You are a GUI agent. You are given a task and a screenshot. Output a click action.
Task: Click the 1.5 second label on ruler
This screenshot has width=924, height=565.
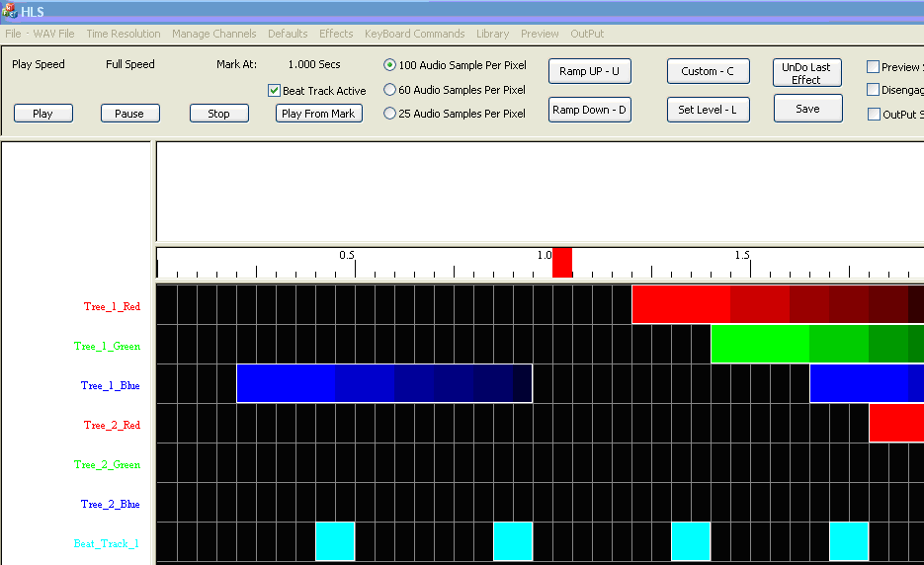(x=742, y=255)
